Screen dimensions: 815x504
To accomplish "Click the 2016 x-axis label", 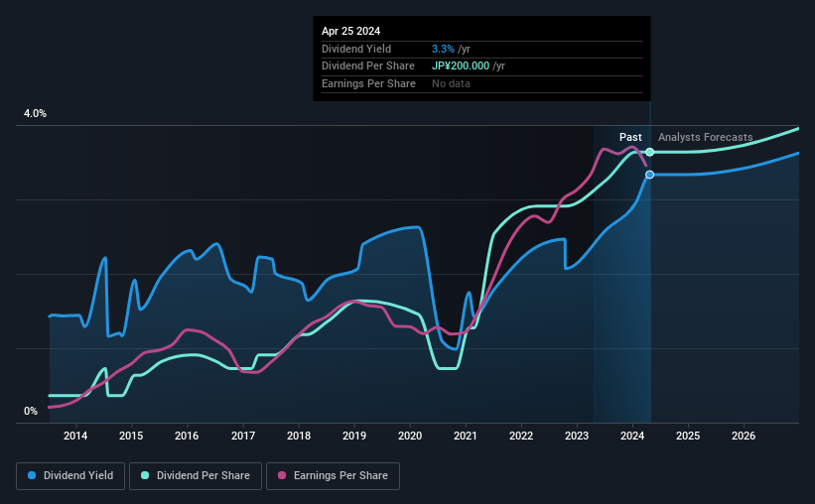I will click(187, 436).
